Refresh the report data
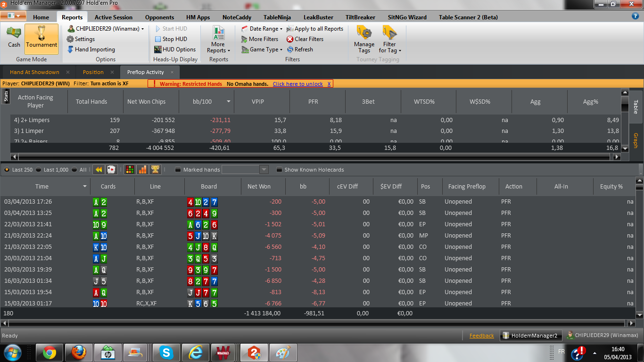 300,49
